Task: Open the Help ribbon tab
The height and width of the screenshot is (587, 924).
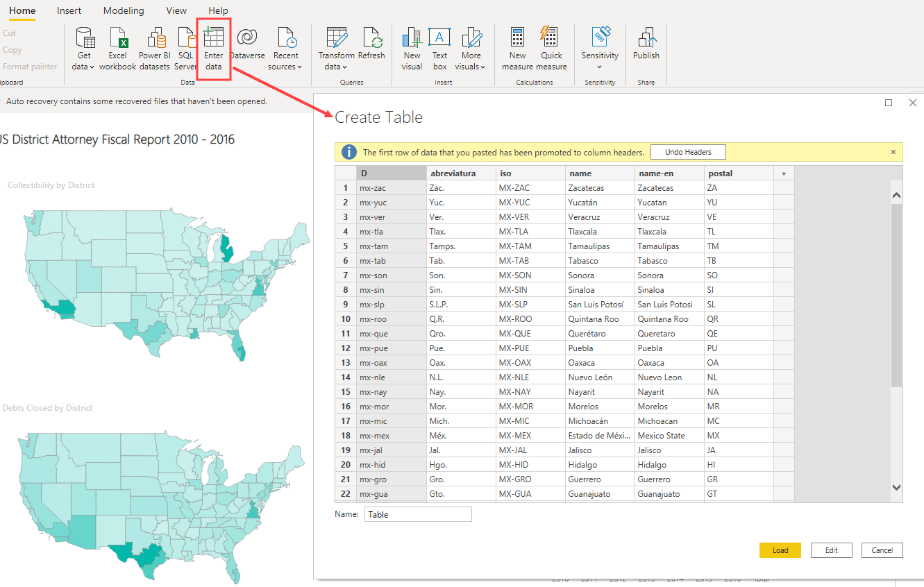Action: coord(218,10)
